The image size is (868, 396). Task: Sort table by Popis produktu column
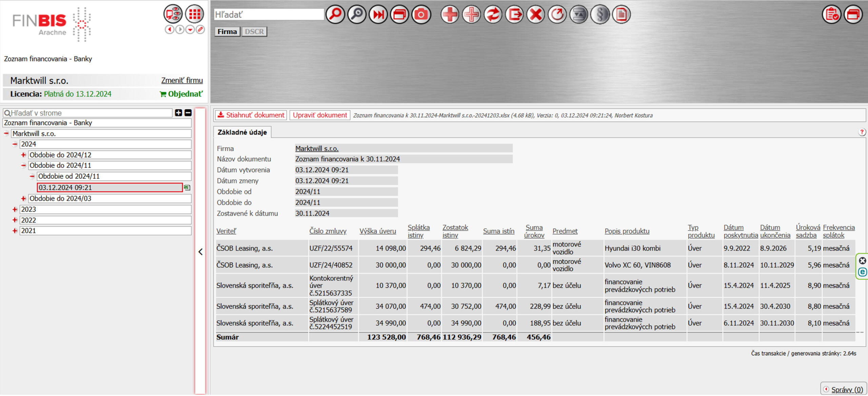(627, 231)
